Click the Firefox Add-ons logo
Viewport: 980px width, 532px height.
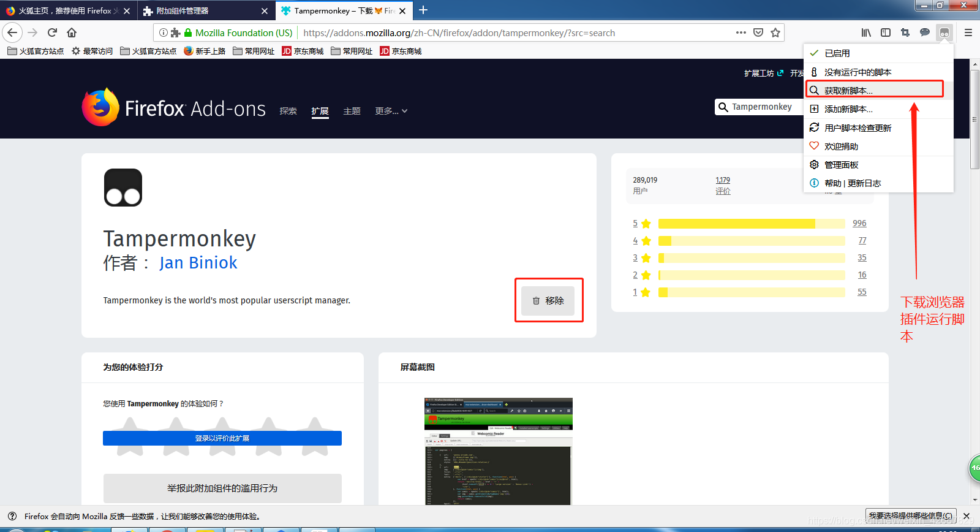pos(174,108)
